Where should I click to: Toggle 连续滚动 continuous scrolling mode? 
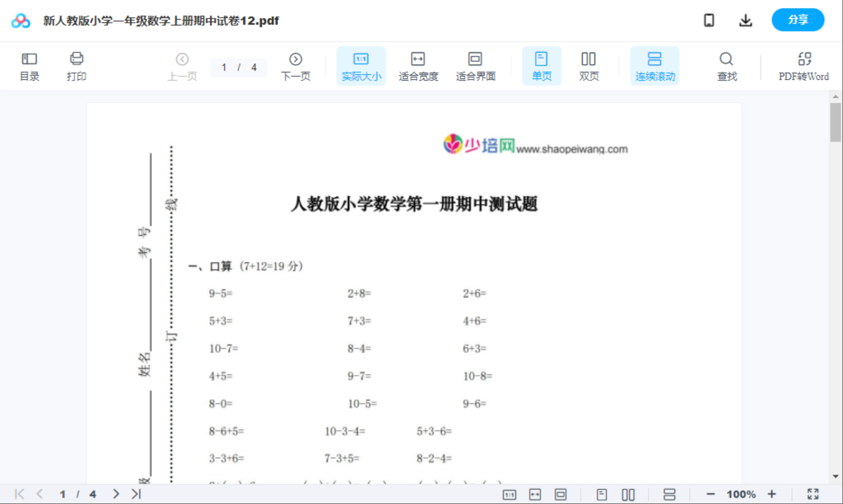coord(655,65)
